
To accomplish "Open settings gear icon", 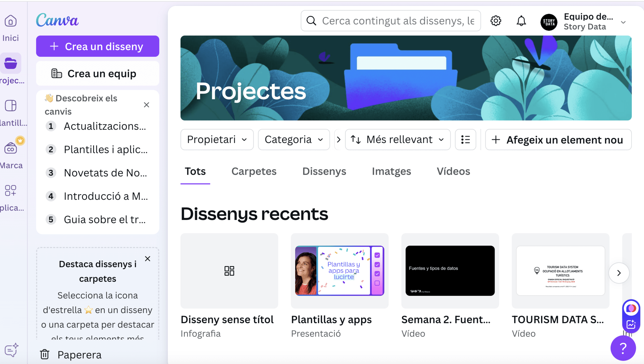I will 496,21.
